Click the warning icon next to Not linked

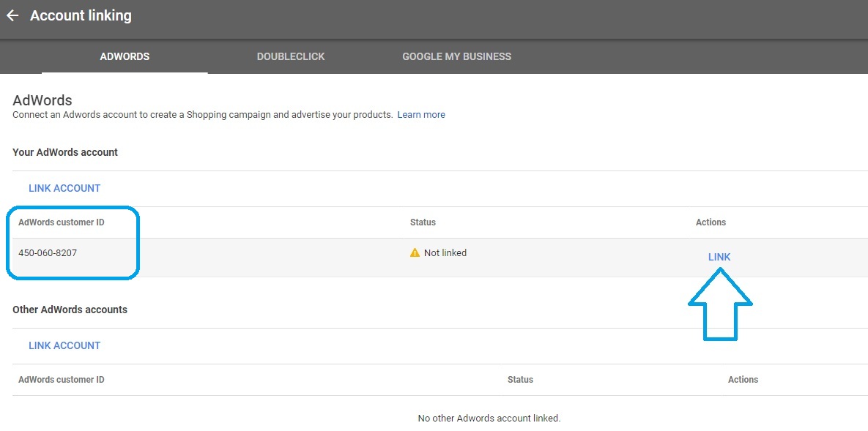point(415,253)
